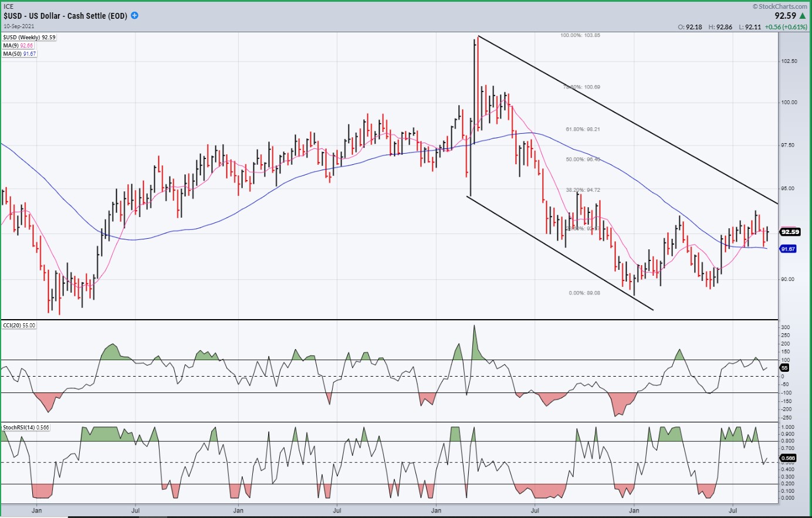This screenshot has height=518, width=812.
Task: Open the StochRSI(14) indicator label
Action: (x=26, y=428)
